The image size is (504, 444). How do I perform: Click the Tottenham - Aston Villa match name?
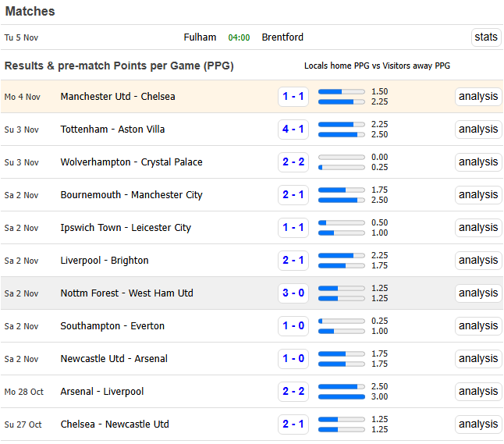click(112, 130)
